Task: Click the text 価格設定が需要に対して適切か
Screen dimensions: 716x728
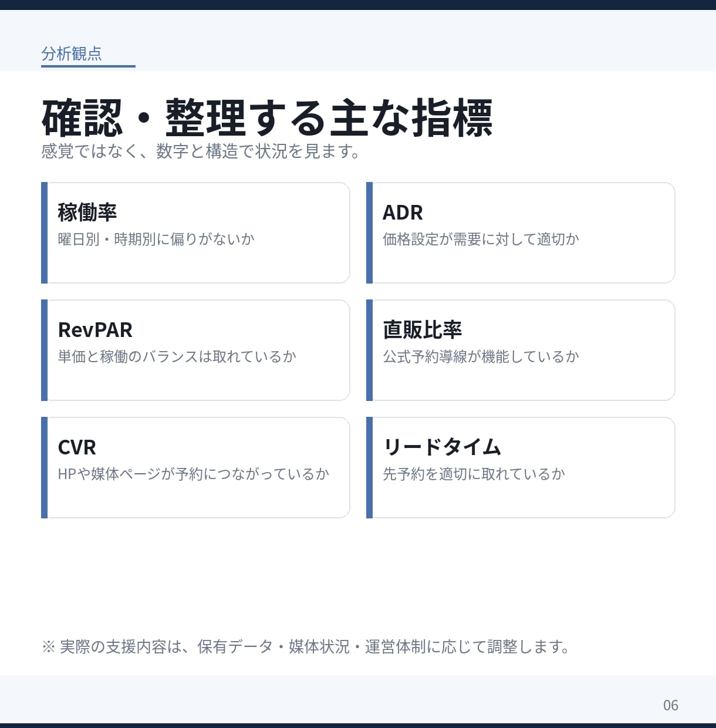Action: pyautogui.click(x=481, y=239)
